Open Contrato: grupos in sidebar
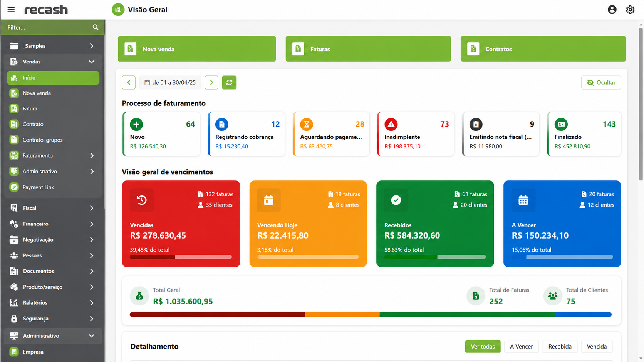 [x=53, y=140]
